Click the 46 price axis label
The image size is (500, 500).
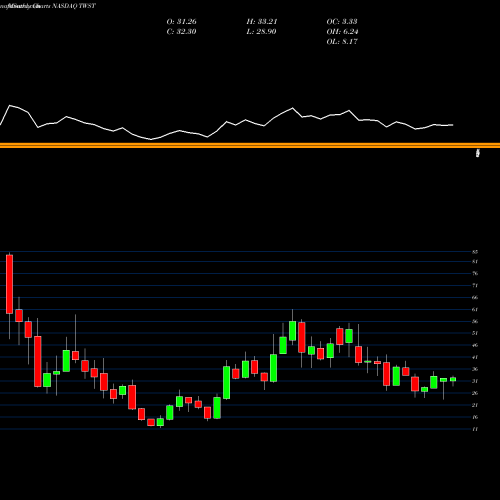[475, 345]
